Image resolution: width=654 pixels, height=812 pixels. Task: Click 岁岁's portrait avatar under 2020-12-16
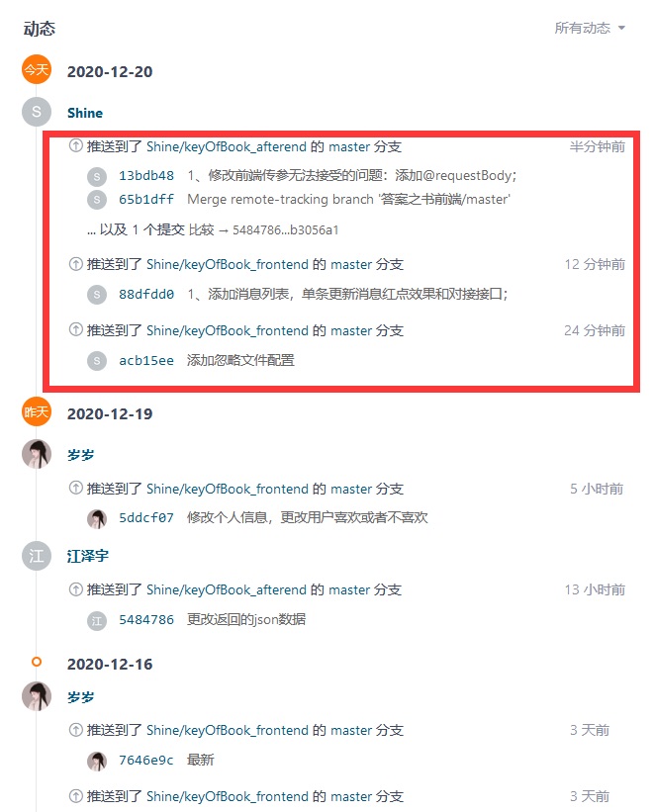37,696
